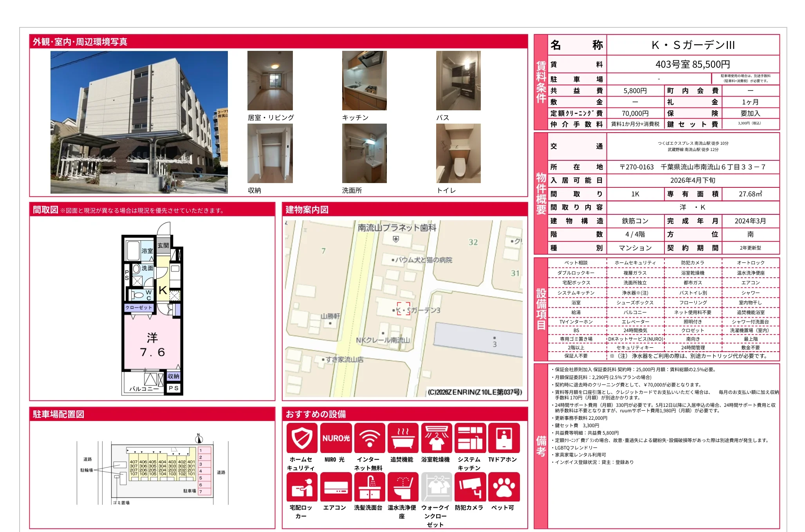Open the kitchen photo thumbnail
This screenshot has height=532, width=805.
click(x=364, y=81)
